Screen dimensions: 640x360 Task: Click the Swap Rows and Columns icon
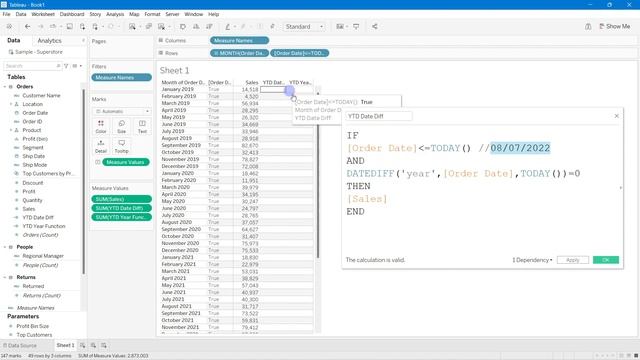(x=182, y=27)
